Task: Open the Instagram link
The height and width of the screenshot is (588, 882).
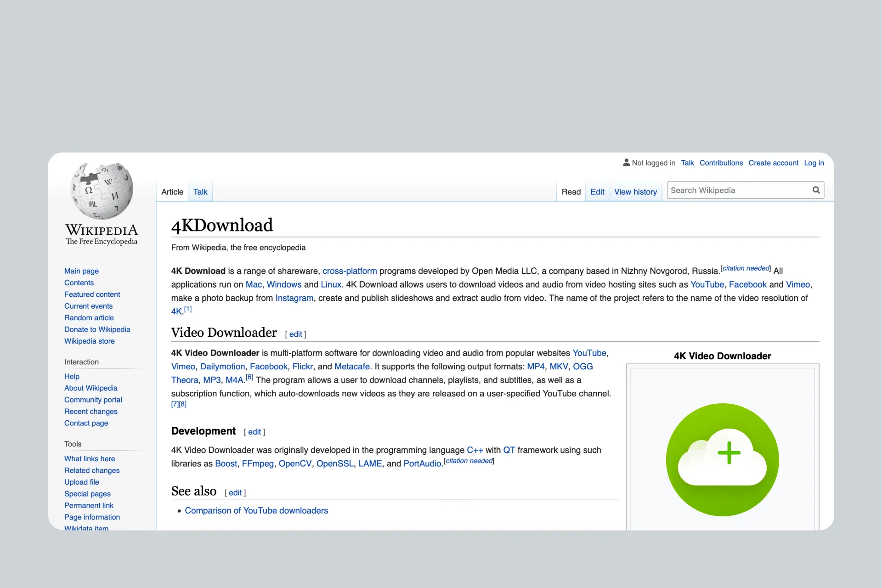Action: click(294, 298)
